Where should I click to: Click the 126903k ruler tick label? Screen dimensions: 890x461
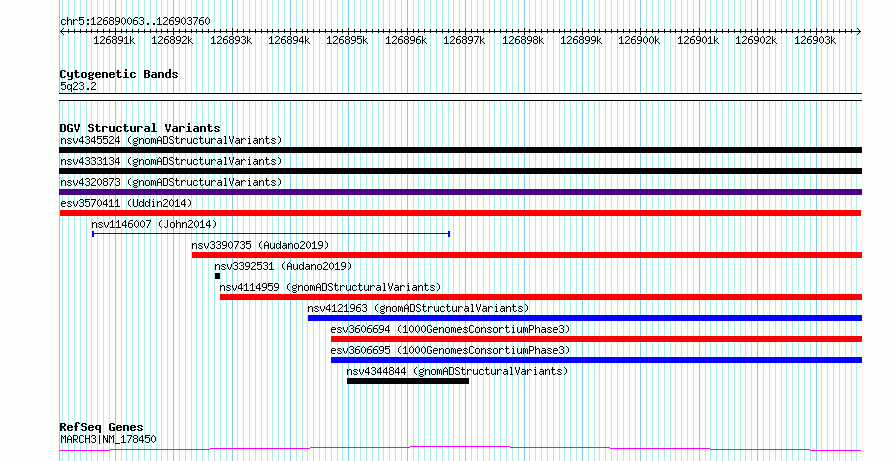tap(815, 40)
